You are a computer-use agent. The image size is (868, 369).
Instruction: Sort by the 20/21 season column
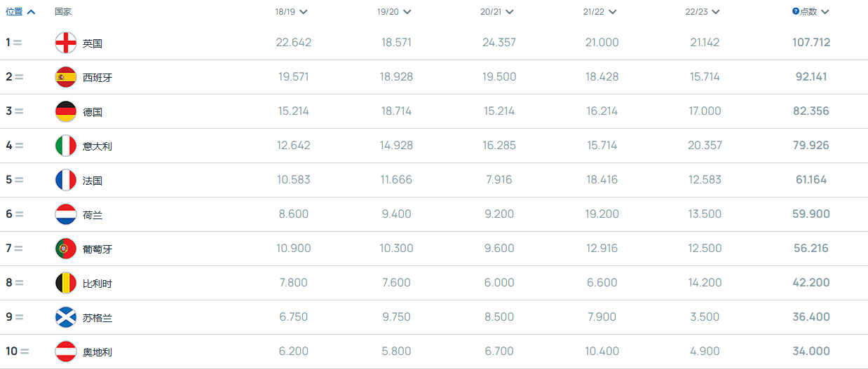(497, 12)
